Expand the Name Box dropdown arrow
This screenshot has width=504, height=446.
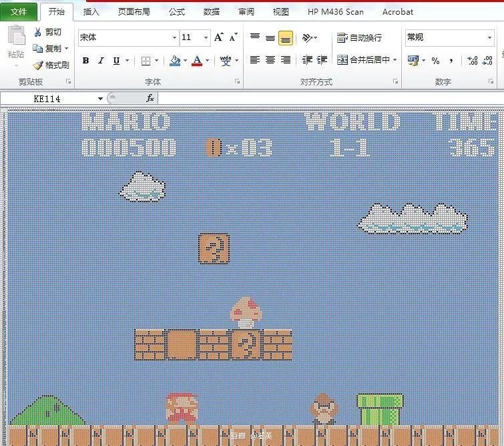click(x=100, y=99)
